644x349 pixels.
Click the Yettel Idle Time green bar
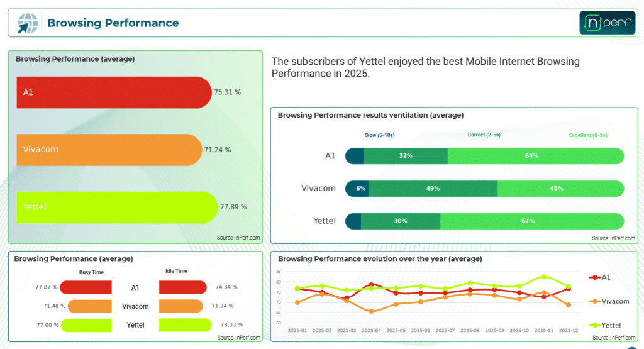(x=186, y=325)
